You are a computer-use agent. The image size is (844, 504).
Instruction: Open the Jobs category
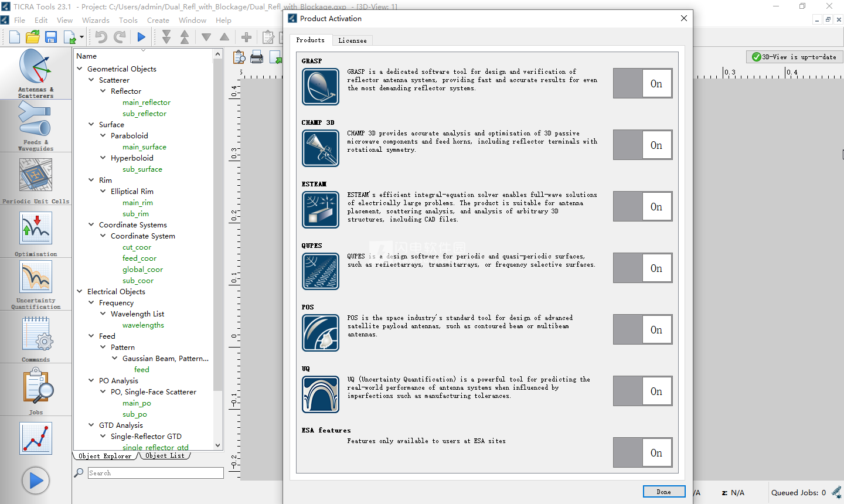(36, 390)
